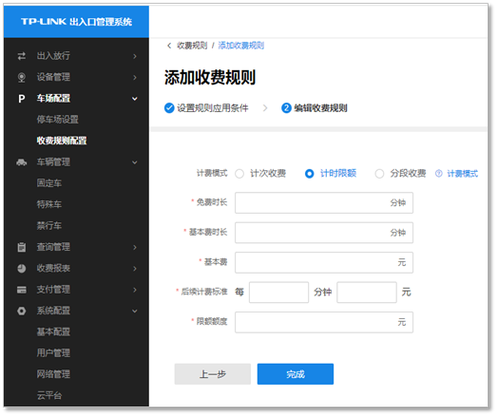Click the 上一步 button
The width and height of the screenshot is (497, 416).
[x=213, y=374]
